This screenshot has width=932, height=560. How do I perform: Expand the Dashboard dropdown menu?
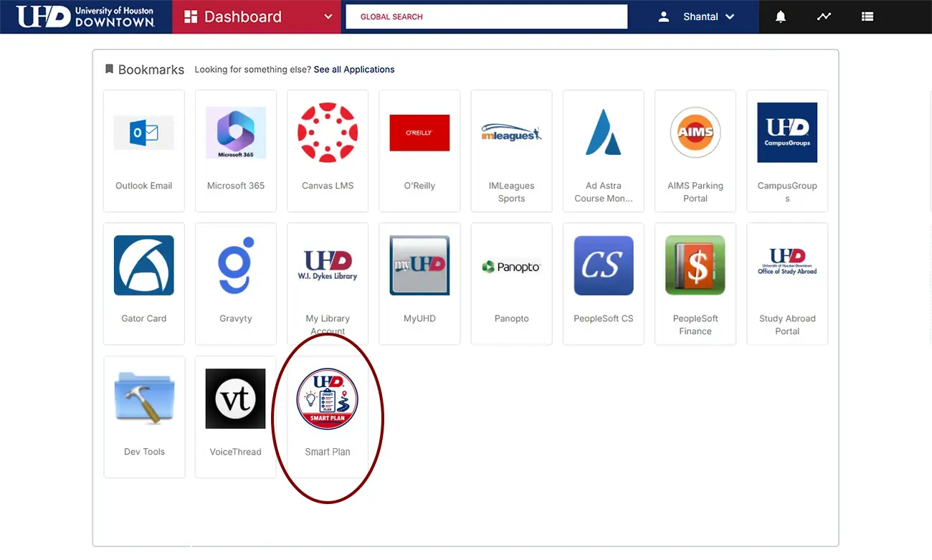tap(258, 16)
